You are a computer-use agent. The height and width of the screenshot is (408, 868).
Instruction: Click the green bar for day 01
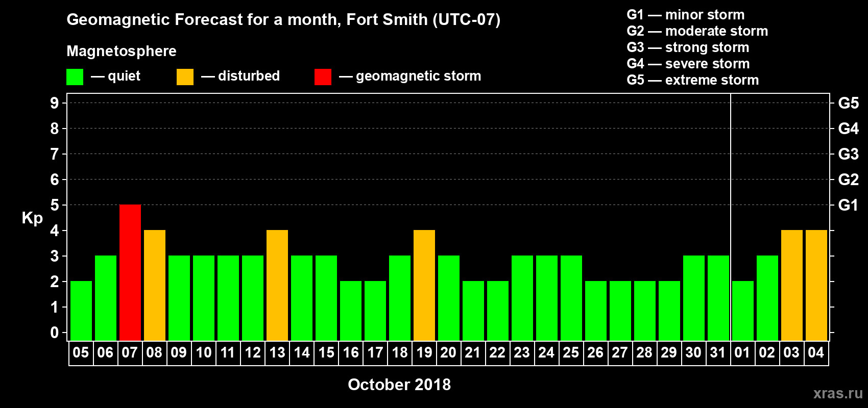click(743, 311)
